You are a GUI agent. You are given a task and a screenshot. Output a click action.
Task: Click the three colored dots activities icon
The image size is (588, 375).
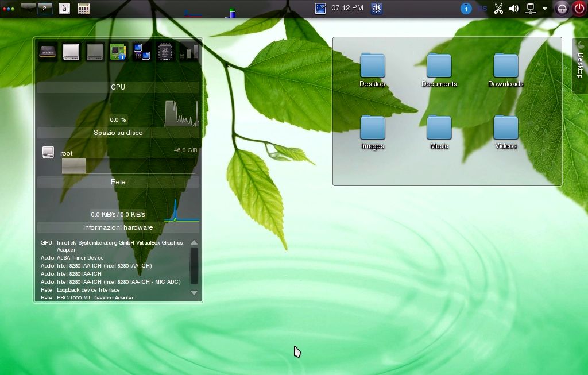pos(8,9)
